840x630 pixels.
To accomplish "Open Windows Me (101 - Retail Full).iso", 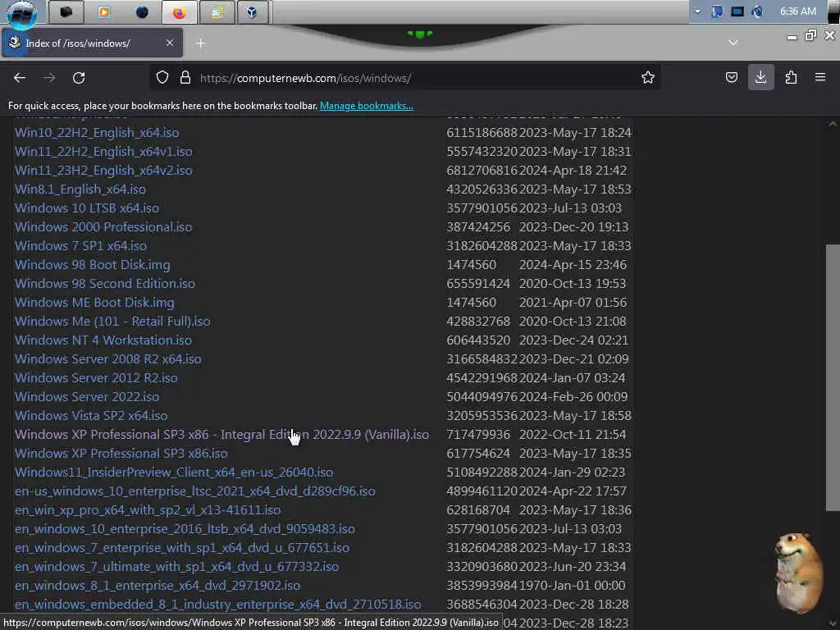I will point(112,321).
